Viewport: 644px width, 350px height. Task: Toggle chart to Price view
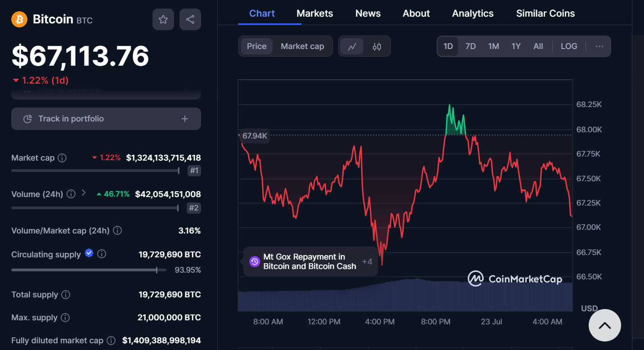click(257, 46)
